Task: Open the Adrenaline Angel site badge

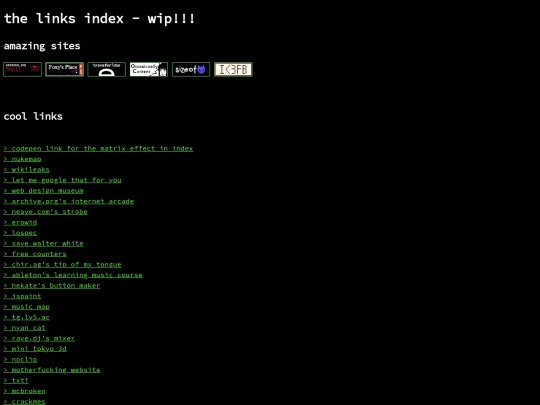Action: coord(22,70)
